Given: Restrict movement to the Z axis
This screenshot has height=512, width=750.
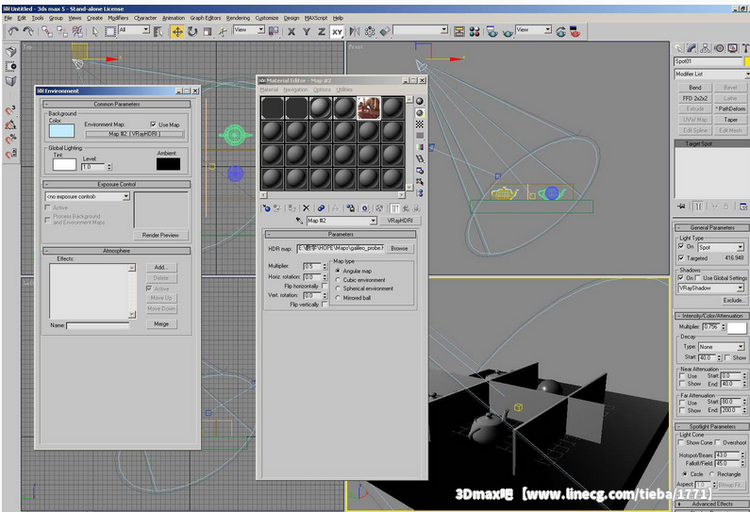Looking at the screenshot, I should click(x=321, y=32).
